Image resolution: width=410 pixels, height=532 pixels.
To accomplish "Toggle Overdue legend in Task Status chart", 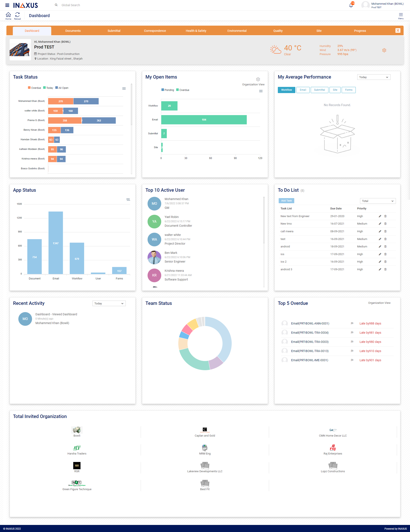I will point(34,88).
